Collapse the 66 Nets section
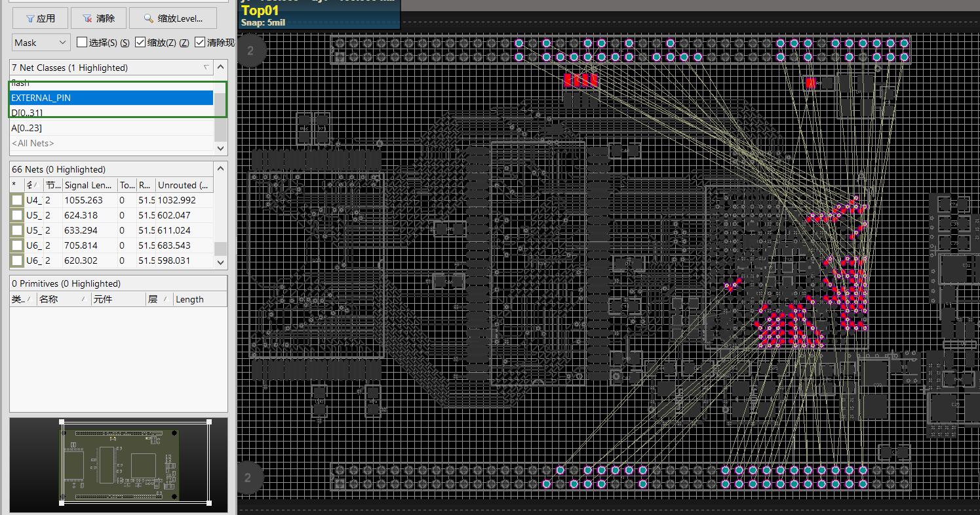Image resolution: width=980 pixels, height=515 pixels. (x=221, y=168)
